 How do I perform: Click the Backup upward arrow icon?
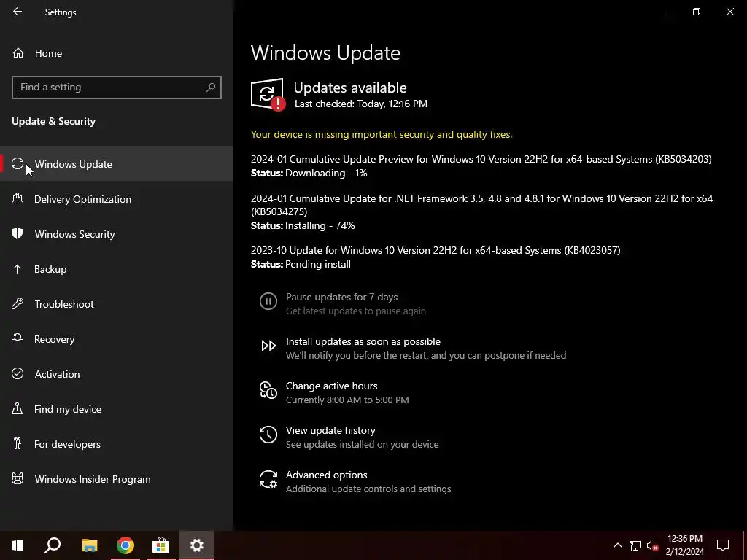coord(18,268)
